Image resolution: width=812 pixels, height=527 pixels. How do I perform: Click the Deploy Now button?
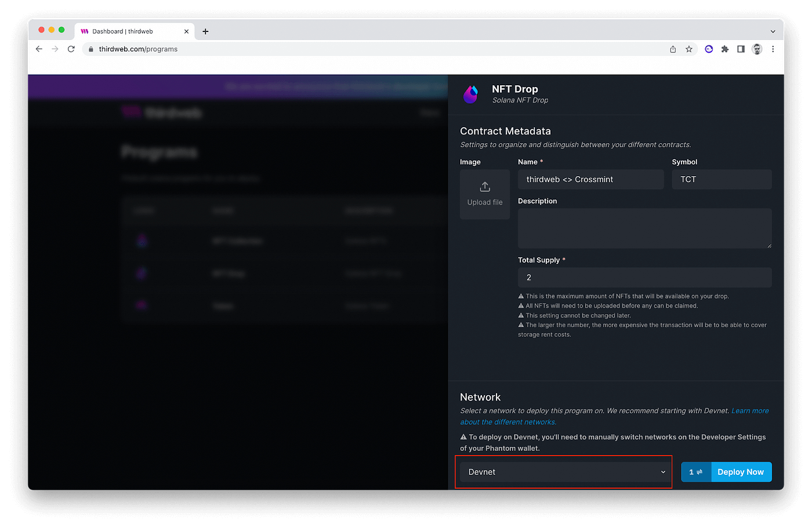click(x=741, y=472)
